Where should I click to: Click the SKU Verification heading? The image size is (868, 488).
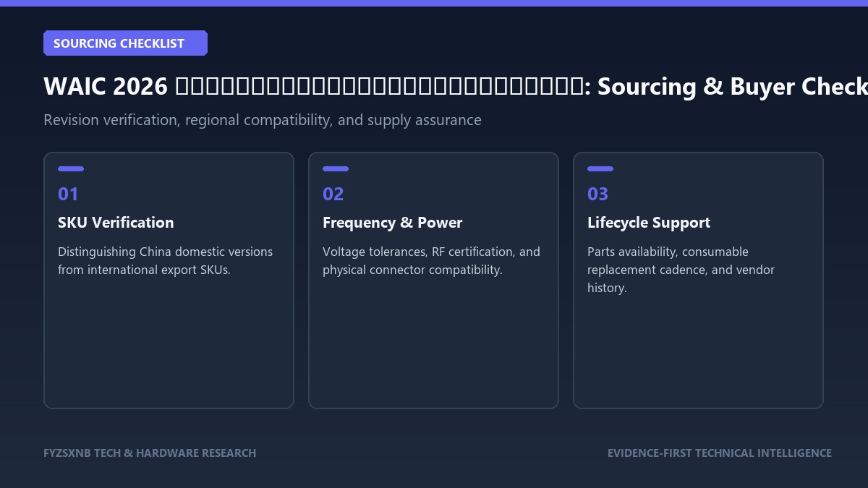coord(116,223)
